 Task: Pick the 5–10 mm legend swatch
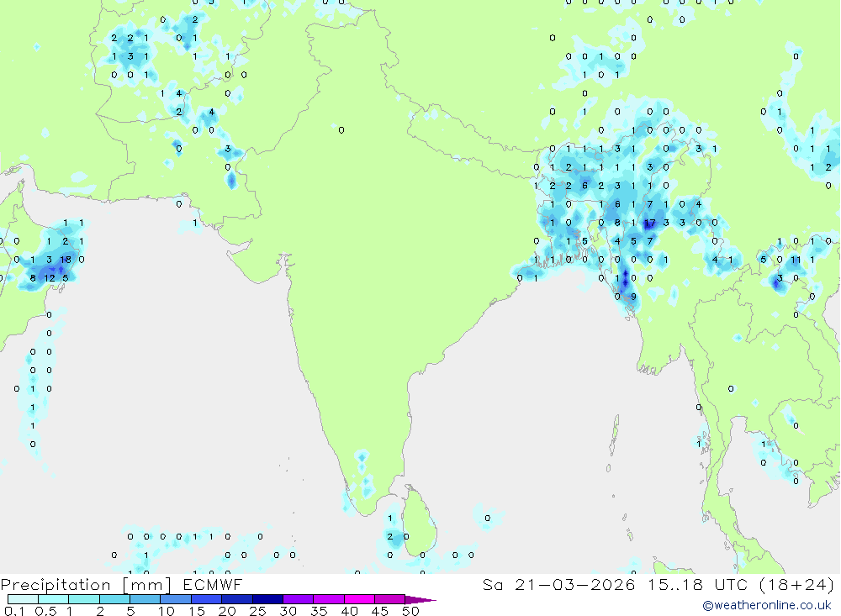click(145, 599)
